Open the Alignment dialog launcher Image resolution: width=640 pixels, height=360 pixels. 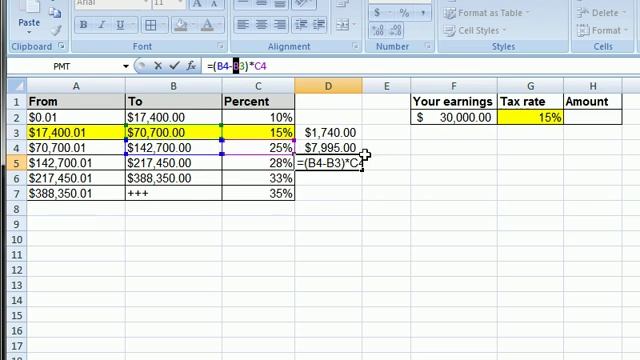pyautogui.click(x=355, y=46)
